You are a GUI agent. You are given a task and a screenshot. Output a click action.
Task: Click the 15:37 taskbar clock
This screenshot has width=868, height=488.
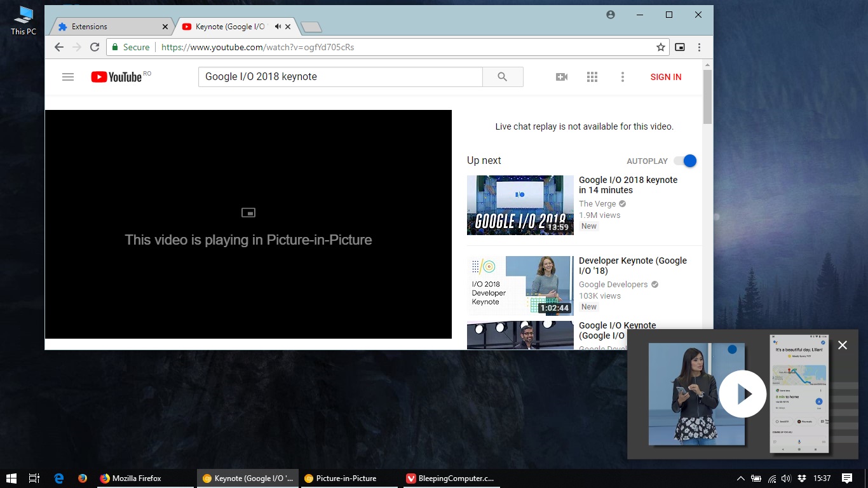(822, 478)
